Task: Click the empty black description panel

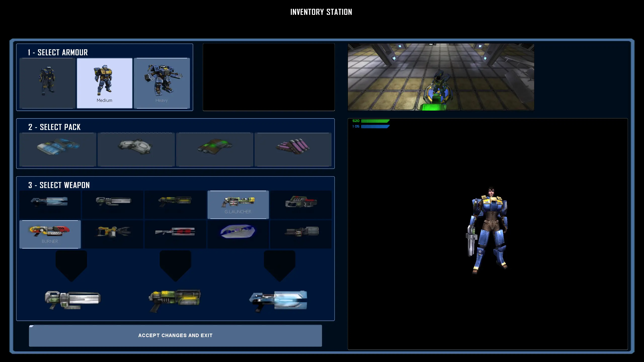Action: pos(269,77)
